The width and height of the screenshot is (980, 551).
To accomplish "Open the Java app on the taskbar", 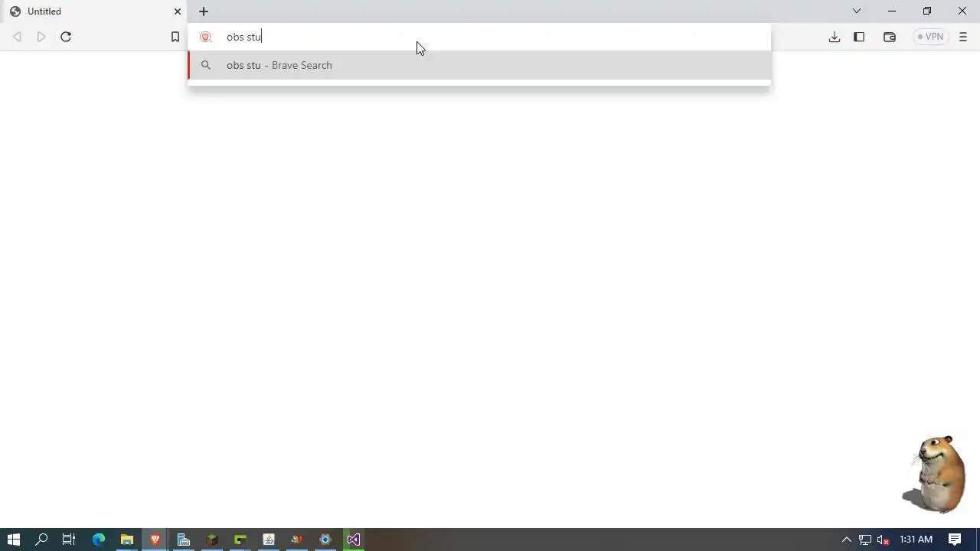I will tap(269, 540).
